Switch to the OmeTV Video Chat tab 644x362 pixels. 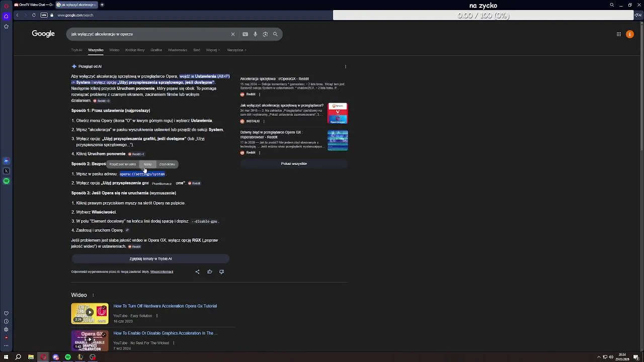(x=33, y=5)
